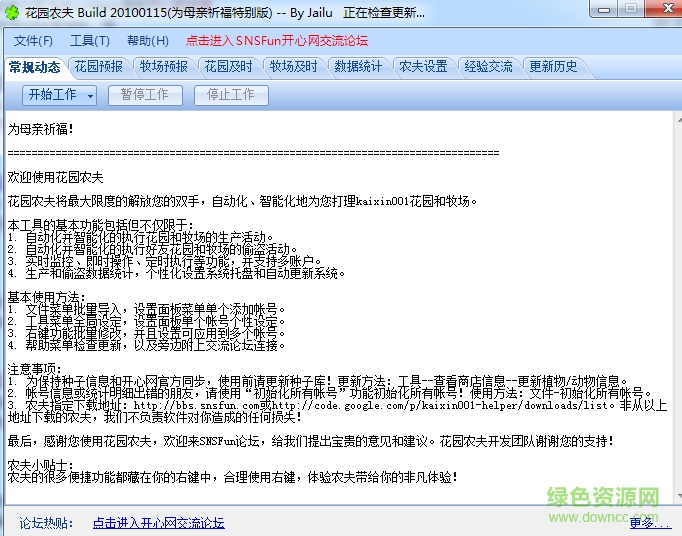Switch to the 常规动态 tab

click(x=34, y=67)
